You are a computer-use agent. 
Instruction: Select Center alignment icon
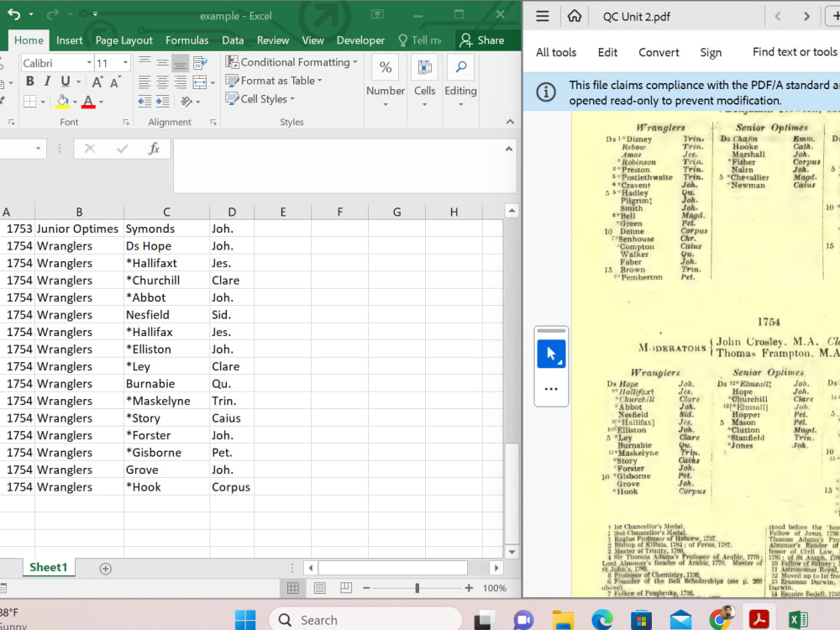(x=162, y=82)
